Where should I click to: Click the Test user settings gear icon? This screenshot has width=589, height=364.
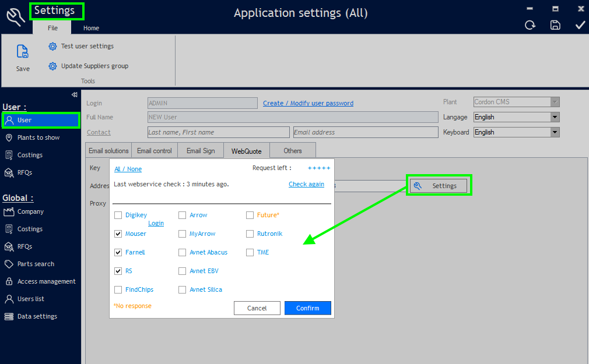[52, 47]
